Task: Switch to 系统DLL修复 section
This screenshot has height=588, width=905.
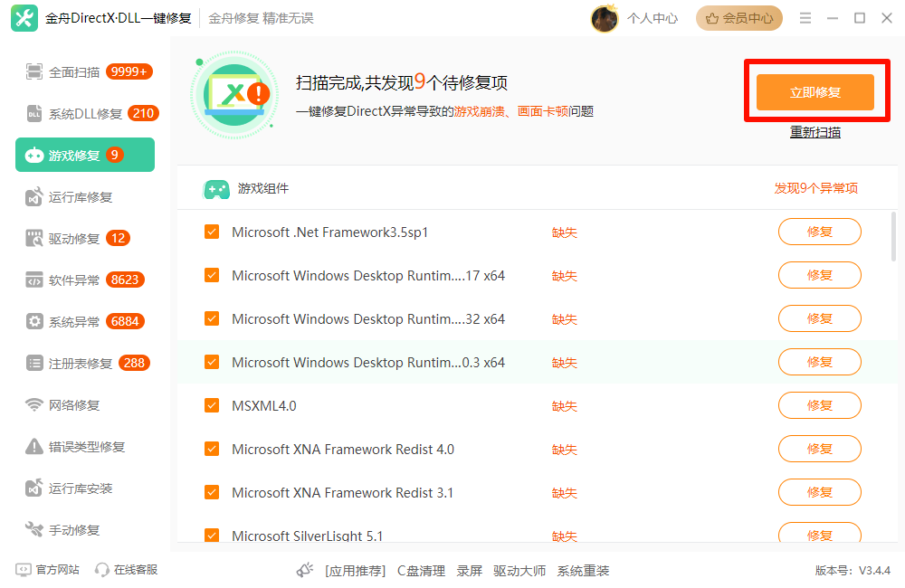Action: pyautogui.click(x=85, y=113)
